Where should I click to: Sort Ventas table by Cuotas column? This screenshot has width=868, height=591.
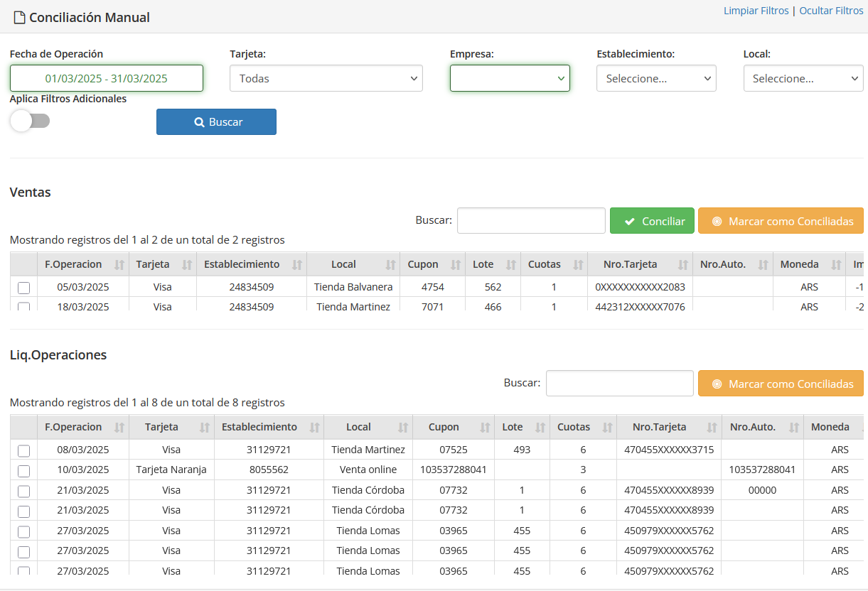pyautogui.click(x=554, y=264)
